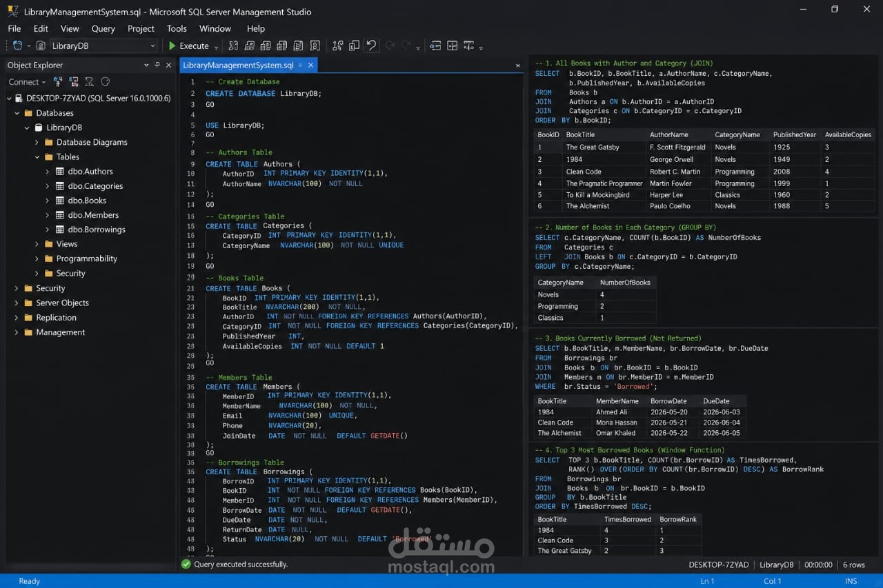This screenshot has width=883, height=588.
Task: Click the sort arrows icon left of Undo group
Action: [337, 45]
